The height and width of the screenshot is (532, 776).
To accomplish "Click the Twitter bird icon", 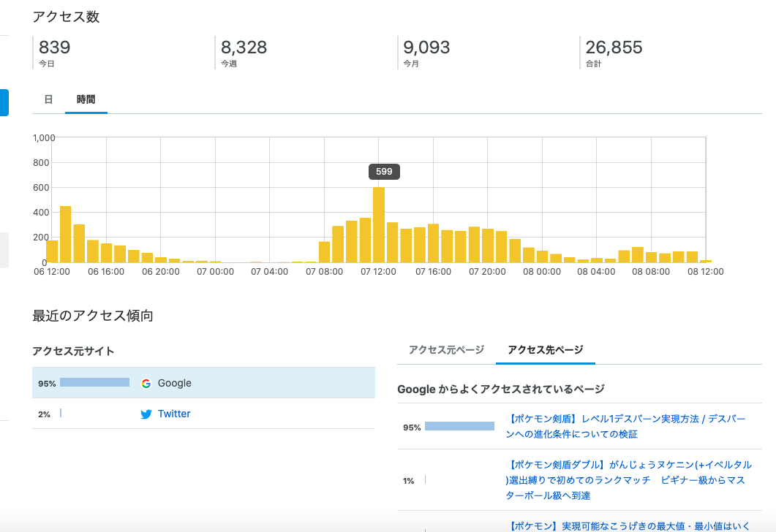I will 146,414.
